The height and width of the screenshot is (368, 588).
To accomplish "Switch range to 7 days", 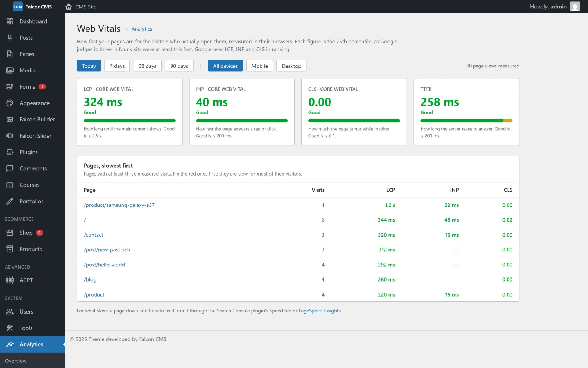I will click(x=117, y=66).
